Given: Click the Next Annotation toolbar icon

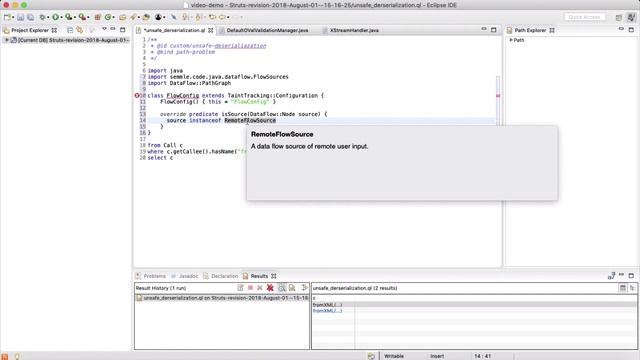Looking at the screenshot, I should point(186,17).
